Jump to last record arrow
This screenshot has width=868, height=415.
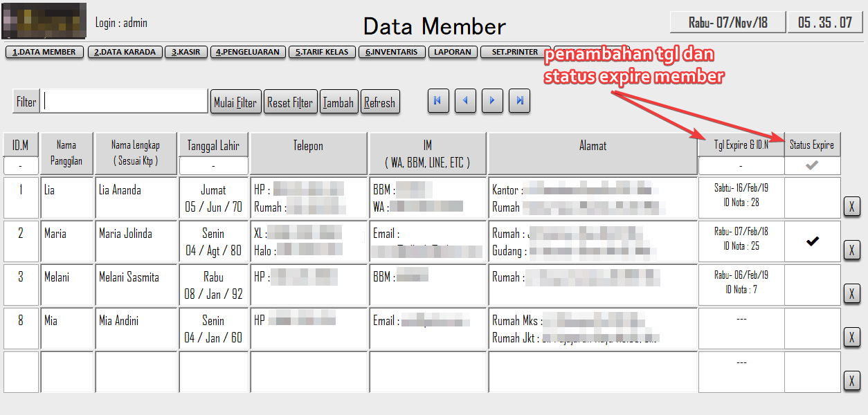(519, 101)
